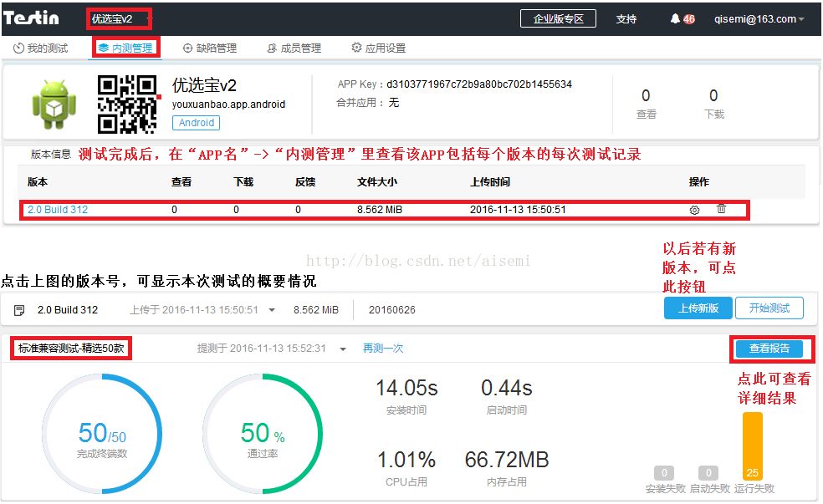Switch to the 内测管理 tab

125,48
